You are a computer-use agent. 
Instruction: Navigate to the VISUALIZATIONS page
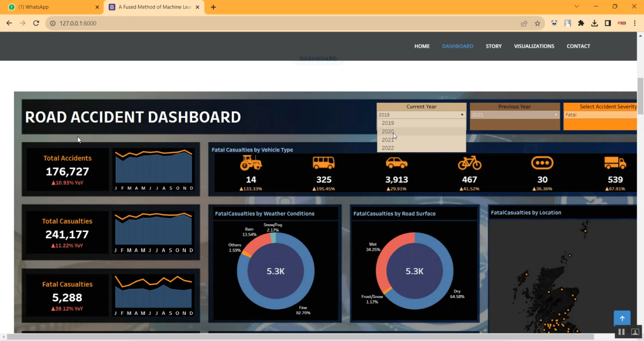tap(534, 46)
